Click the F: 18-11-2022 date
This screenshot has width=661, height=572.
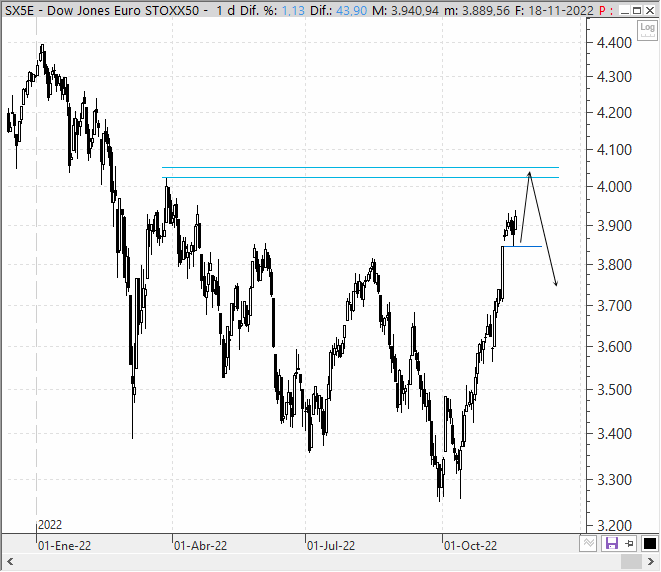click(x=554, y=10)
